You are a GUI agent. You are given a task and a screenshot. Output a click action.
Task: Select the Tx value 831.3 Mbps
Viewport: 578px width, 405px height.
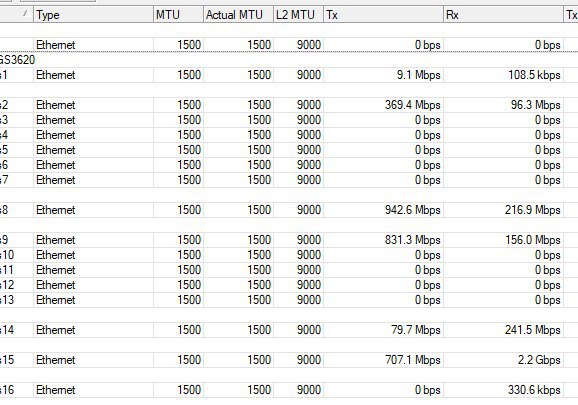pos(412,240)
